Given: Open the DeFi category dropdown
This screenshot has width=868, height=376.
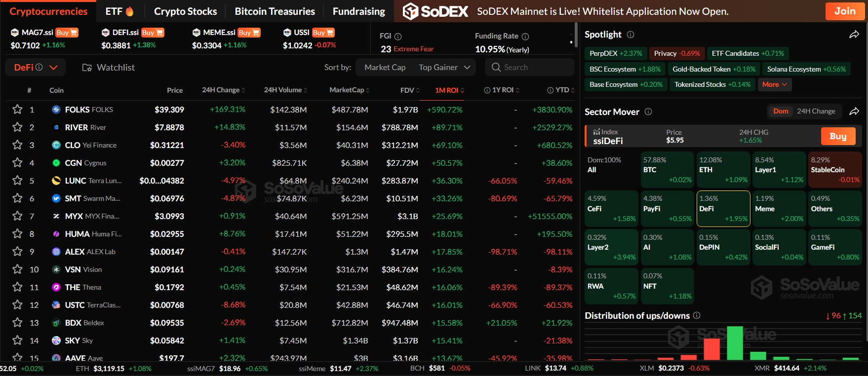Looking at the screenshot, I should pos(35,68).
